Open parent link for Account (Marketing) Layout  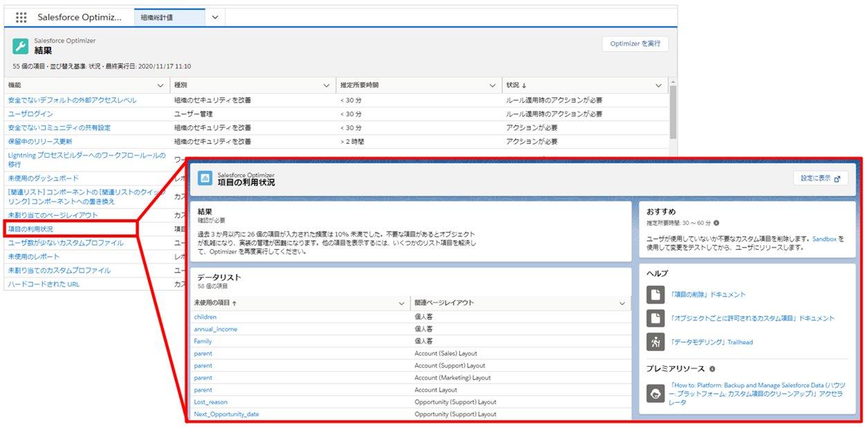203,378
